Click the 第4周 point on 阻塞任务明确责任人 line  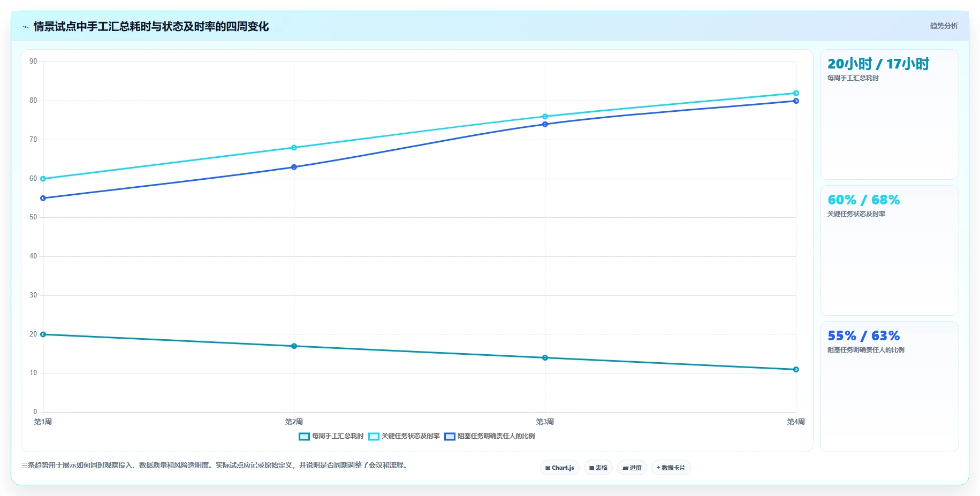point(796,101)
